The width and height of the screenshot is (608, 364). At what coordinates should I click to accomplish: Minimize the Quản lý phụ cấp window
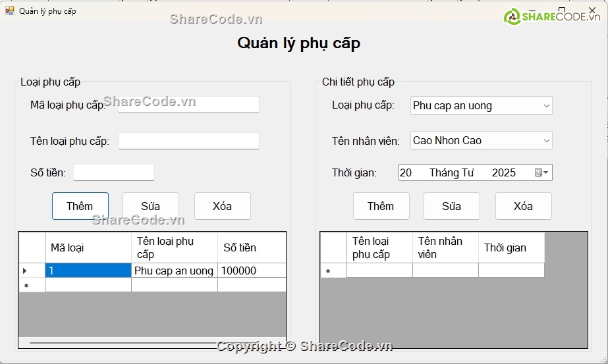pos(532,11)
